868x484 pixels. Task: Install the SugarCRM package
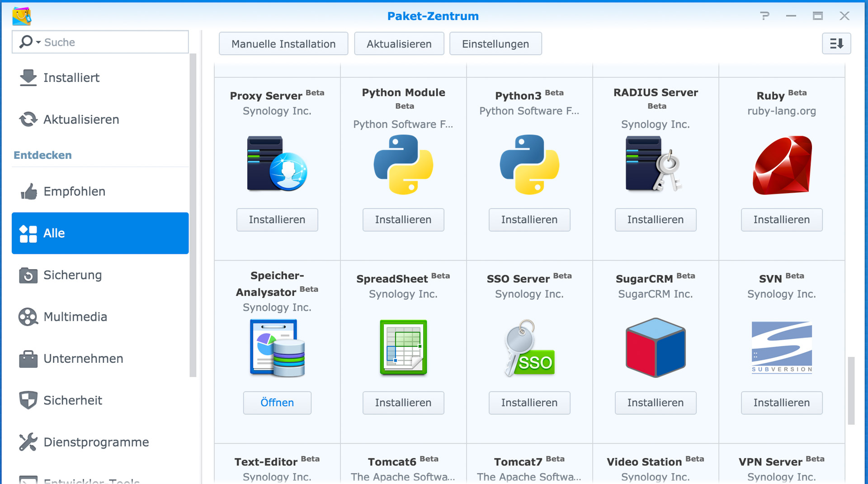pyautogui.click(x=656, y=403)
